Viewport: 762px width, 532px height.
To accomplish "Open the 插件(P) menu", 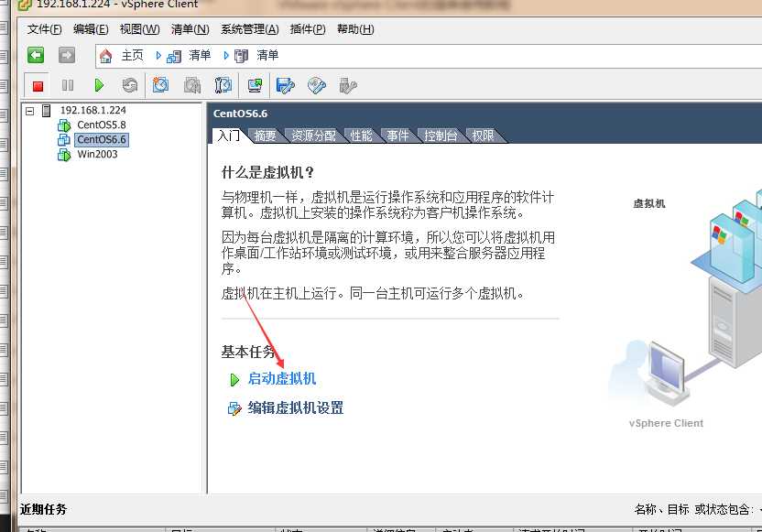I will (308, 29).
